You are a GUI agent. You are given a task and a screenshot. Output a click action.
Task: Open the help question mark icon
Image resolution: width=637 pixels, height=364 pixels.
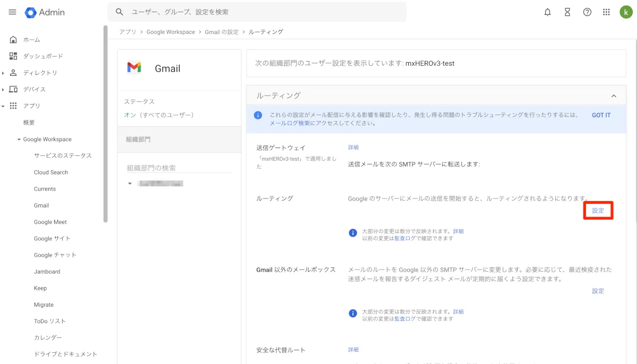[587, 12]
